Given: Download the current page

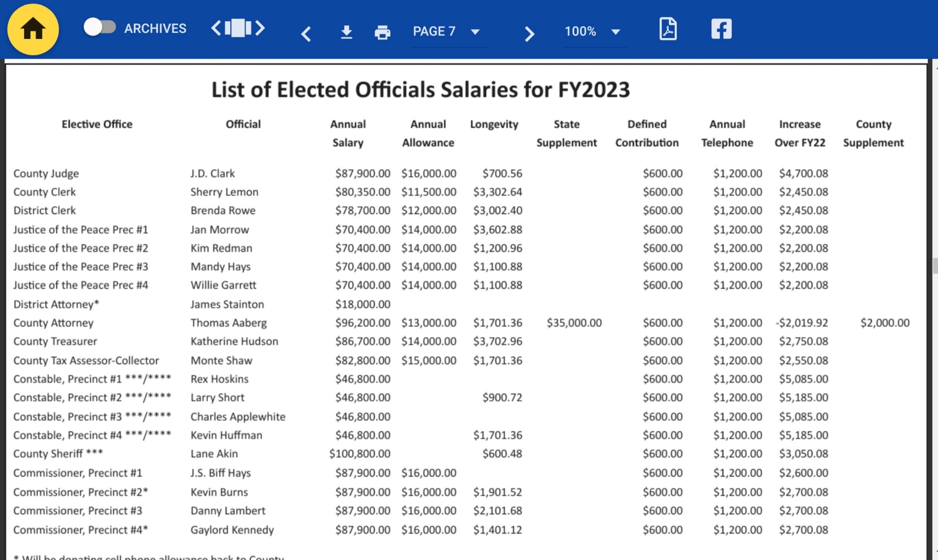Looking at the screenshot, I should pyautogui.click(x=346, y=32).
